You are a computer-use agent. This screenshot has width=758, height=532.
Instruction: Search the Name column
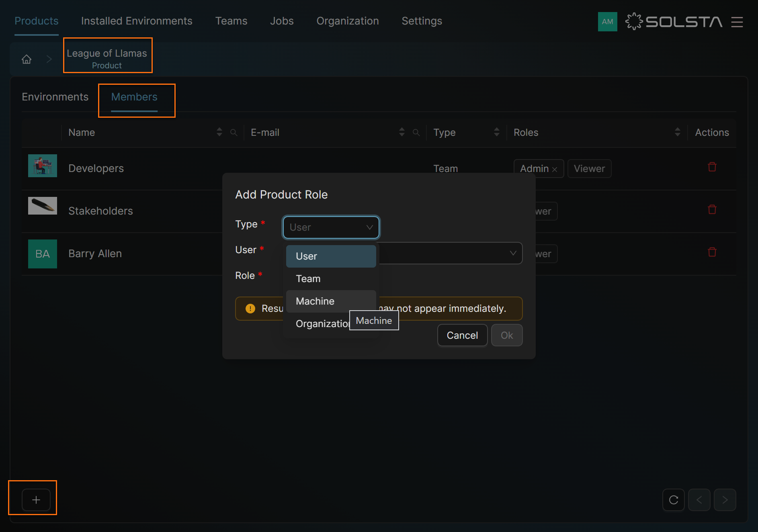[x=234, y=132]
